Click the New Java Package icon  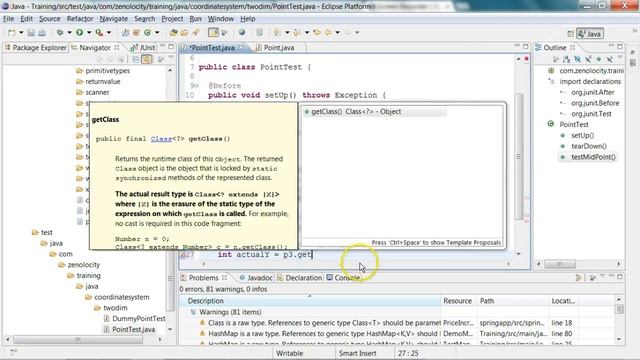[136, 33]
